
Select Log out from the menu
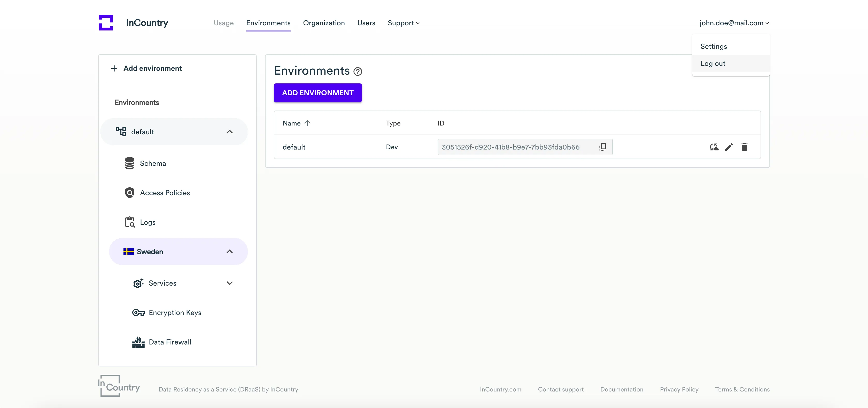point(713,64)
